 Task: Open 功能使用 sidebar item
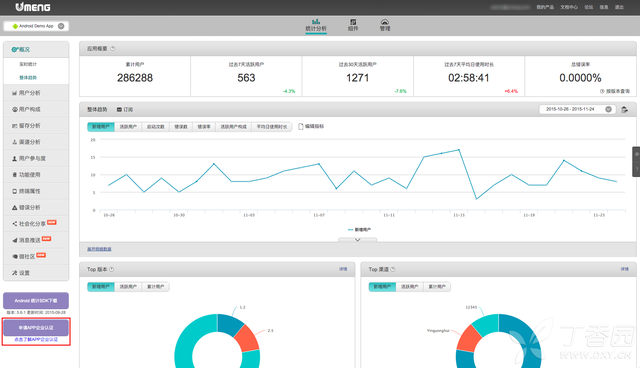[36, 175]
